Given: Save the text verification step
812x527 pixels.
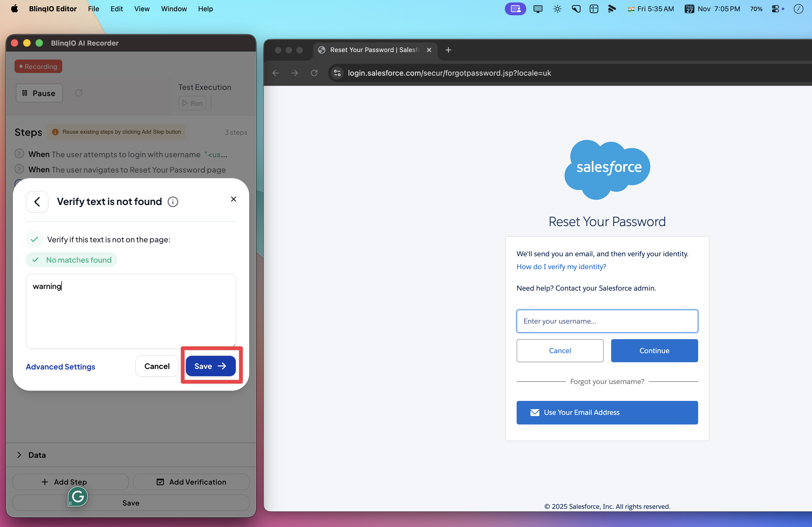Looking at the screenshot, I should (211, 366).
